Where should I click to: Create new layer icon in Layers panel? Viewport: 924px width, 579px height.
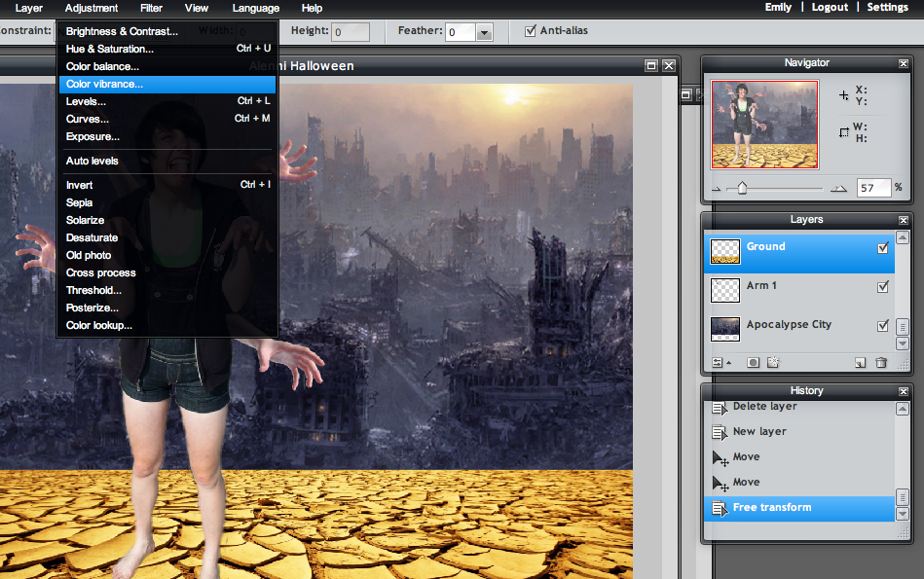tap(861, 363)
